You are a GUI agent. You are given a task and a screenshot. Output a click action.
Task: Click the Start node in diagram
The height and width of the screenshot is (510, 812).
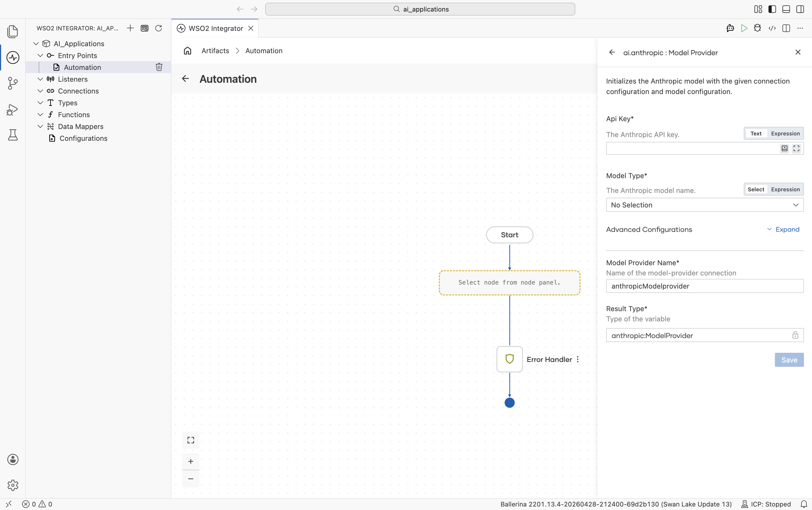tap(509, 234)
